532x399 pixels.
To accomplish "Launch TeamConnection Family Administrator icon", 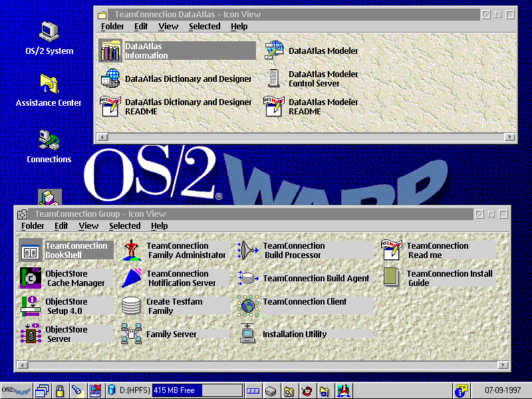I will pos(132,250).
